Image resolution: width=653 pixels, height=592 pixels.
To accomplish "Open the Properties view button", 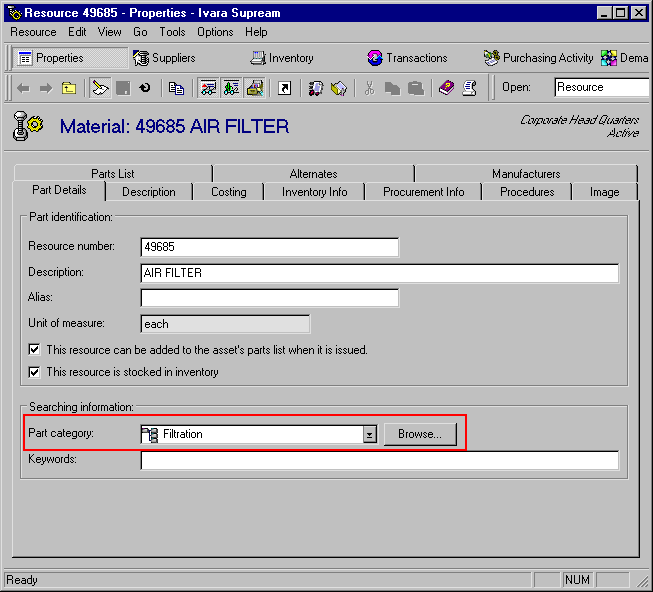I will (x=70, y=58).
